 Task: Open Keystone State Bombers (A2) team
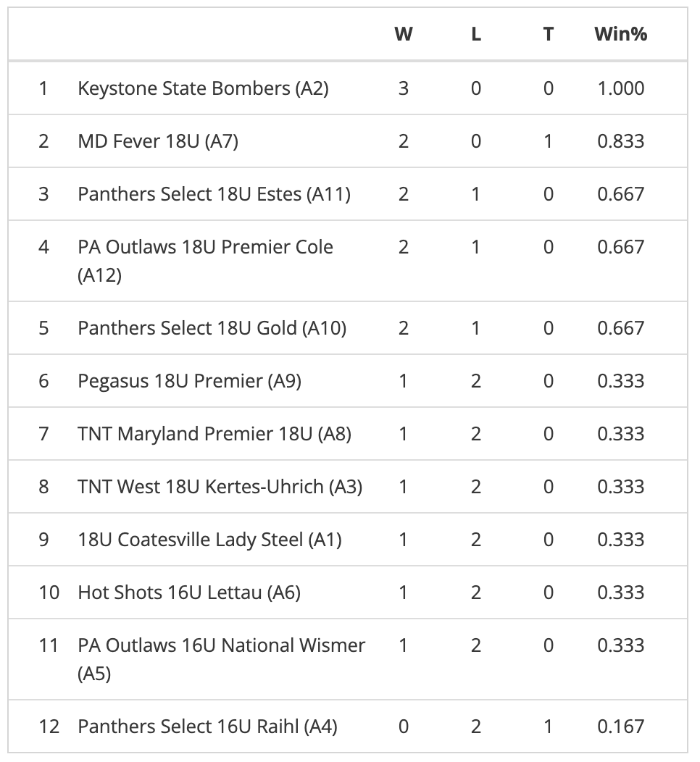click(203, 88)
